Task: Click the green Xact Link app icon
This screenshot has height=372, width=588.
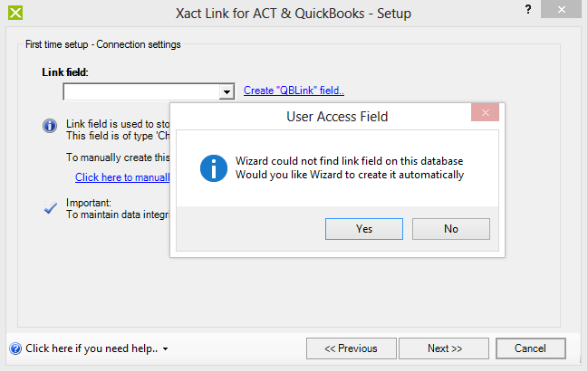Action: [15, 13]
